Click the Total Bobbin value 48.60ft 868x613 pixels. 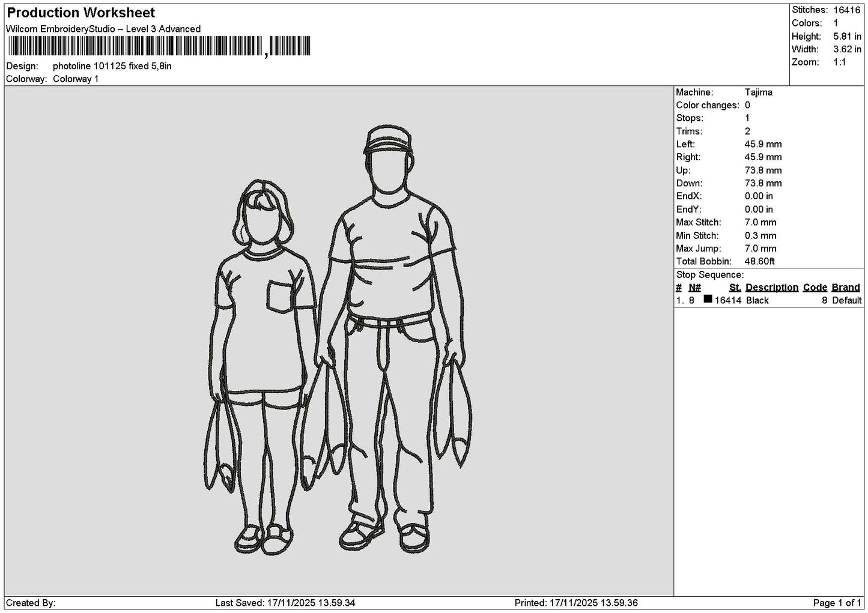(760, 262)
